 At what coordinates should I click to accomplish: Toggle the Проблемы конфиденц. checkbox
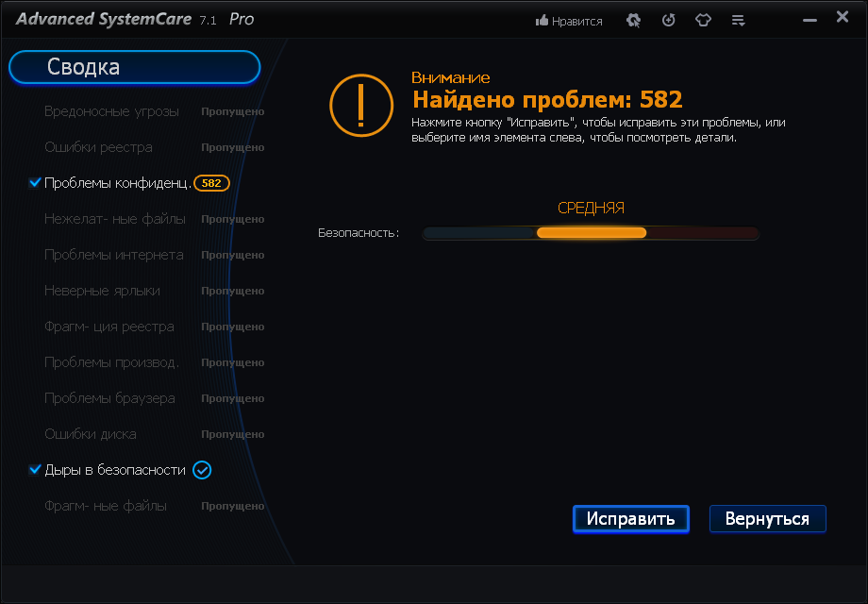tap(34, 182)
